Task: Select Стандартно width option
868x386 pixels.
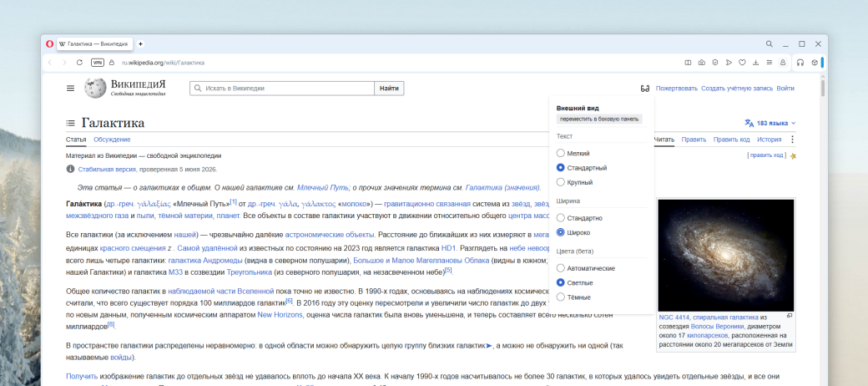Action: [x=560, y=218]
